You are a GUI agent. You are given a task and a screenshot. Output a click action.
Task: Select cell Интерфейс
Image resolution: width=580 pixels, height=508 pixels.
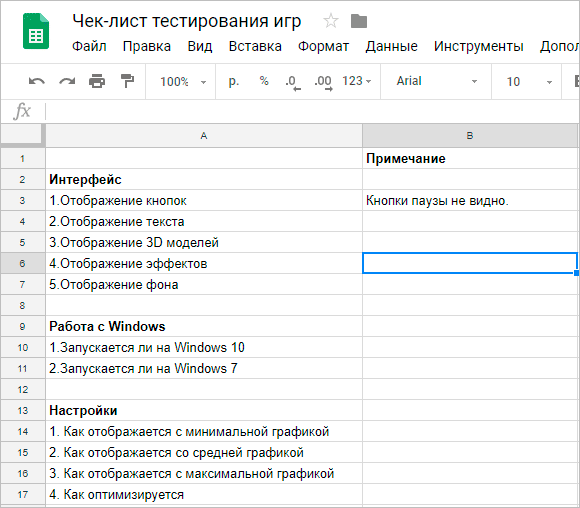[x=204, y=180]
